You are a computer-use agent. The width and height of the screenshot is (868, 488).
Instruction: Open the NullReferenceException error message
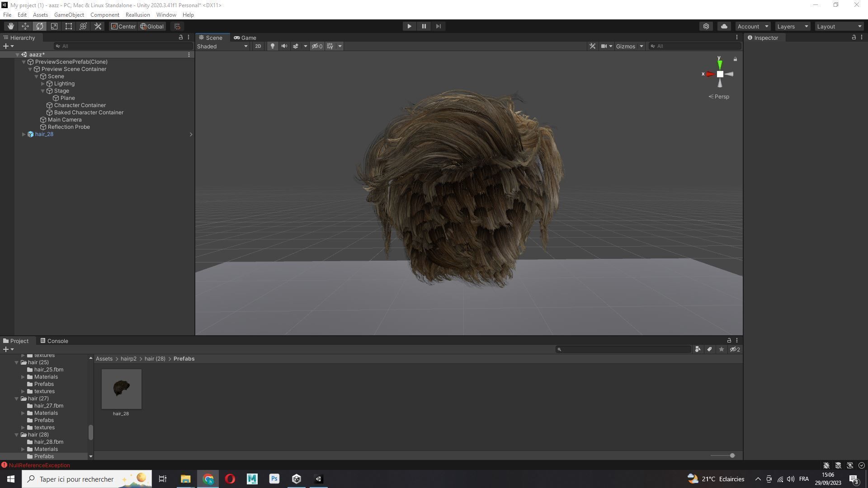(x=39, y=465)
